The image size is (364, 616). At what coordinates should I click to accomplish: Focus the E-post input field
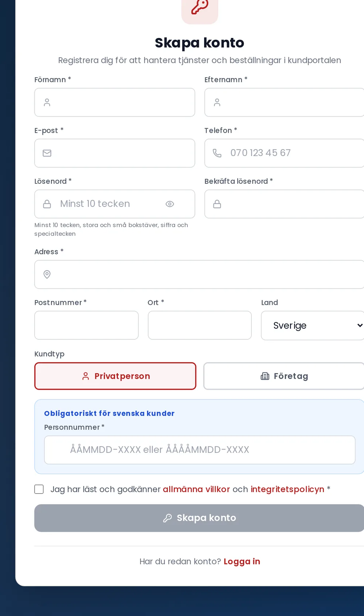click(x=115, y=153)
